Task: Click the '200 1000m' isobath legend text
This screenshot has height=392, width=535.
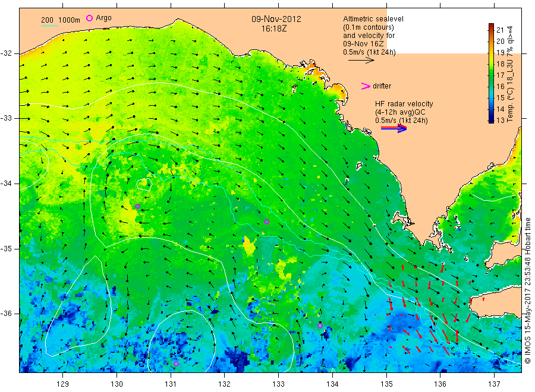Action: click(61, 20)
